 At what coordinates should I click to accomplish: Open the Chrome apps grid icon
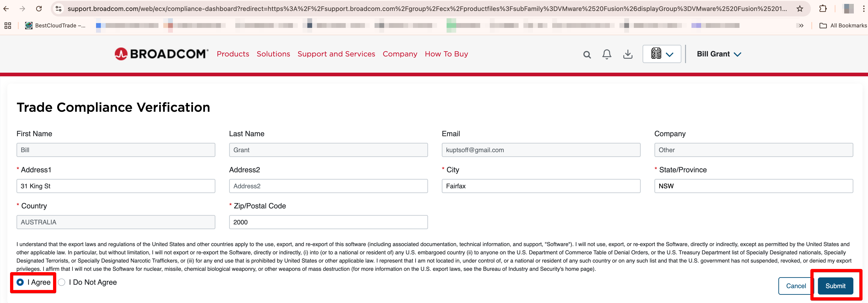click(8, 26)
